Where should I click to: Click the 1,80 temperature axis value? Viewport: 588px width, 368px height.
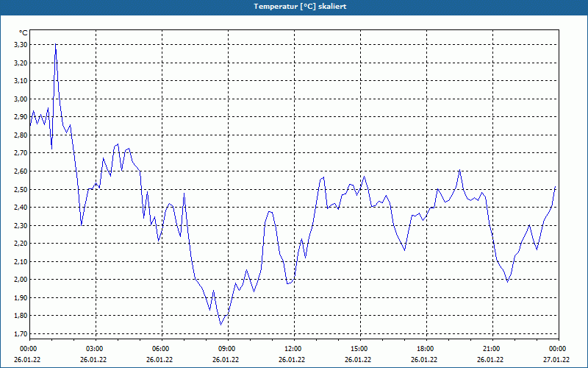coord(21,316)
